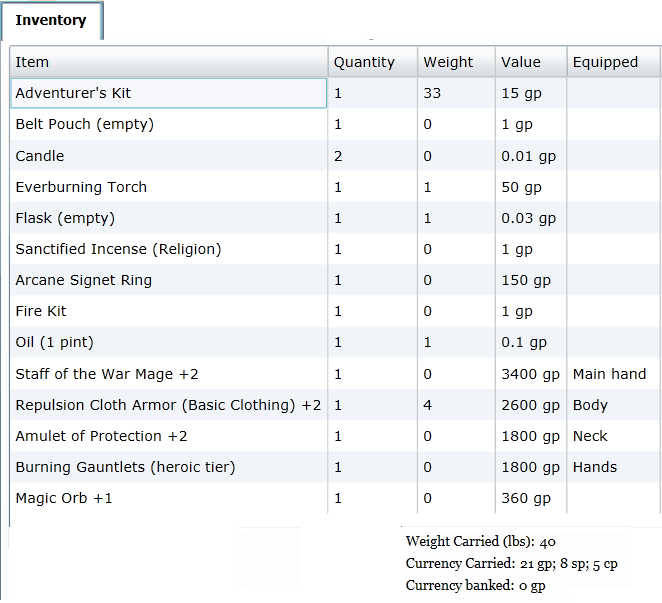Viewport: 662px width, 603px height.
Task: Click Burning Gauntlets (heroic tier) item
Action: [x=125, y=467]
